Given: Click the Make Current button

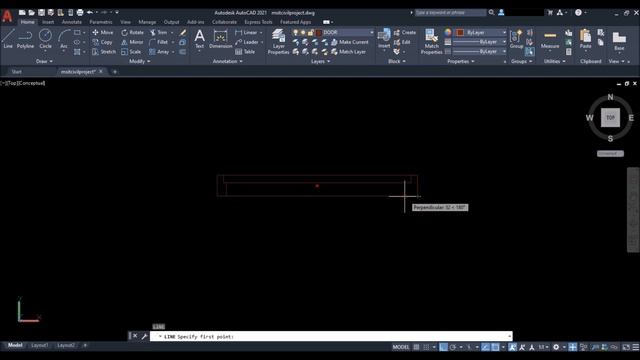Looking at the screenshot, I should click(349, 42).
